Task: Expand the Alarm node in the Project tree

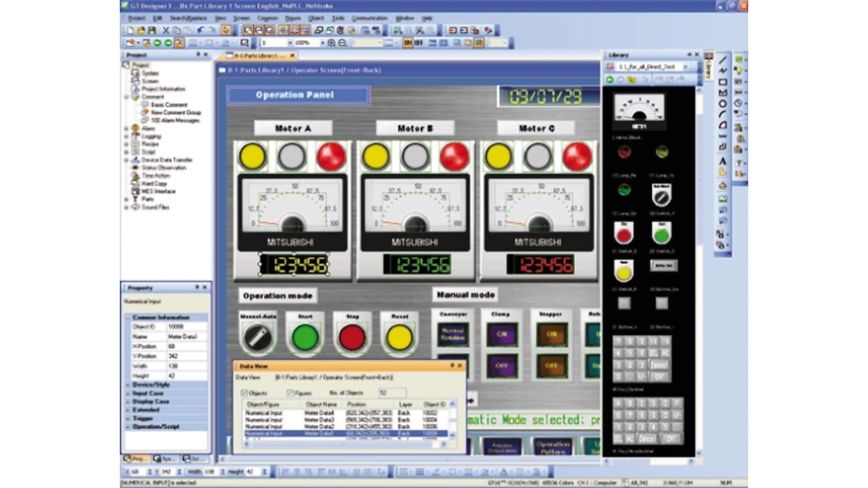Action: click(126, 129)
